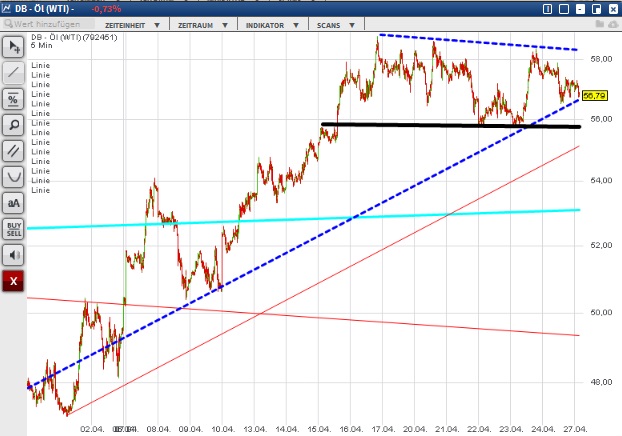Click the 27.04. date axis label
622x436 pixels.
tap(575, 429)
